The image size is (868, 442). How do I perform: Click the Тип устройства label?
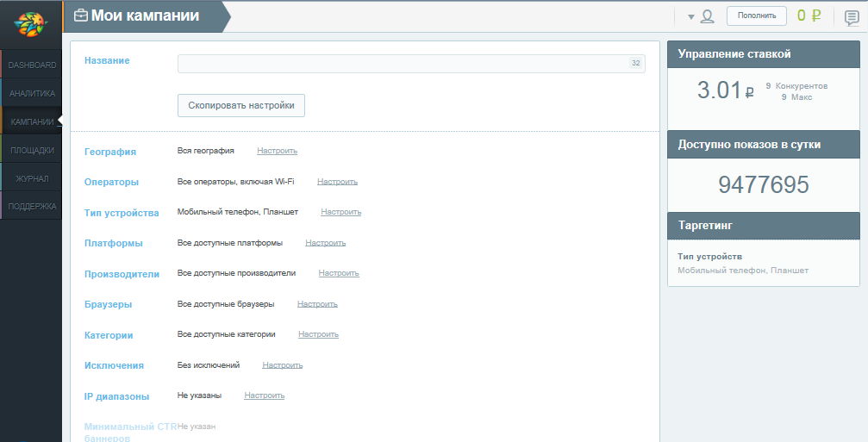point(122,213)
